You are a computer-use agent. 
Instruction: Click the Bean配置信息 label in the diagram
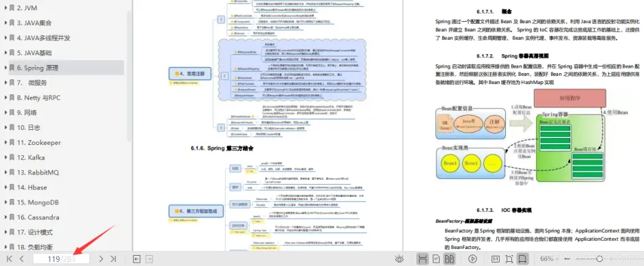[x=457, y=109]
